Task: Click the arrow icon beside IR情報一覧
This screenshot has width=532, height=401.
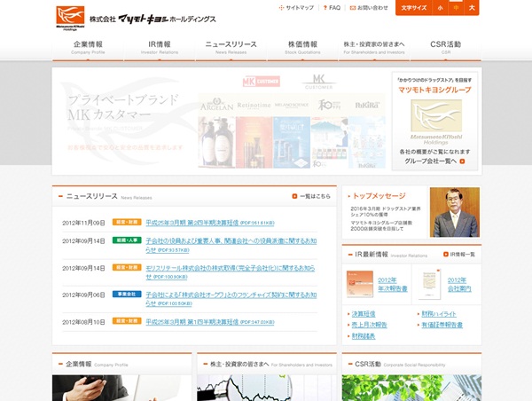Action: pyautogui.click(x=446, y=255)
